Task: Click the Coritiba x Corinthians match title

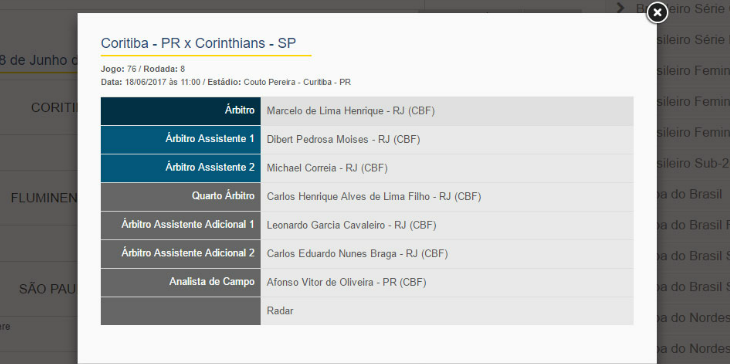Action: 198,43
